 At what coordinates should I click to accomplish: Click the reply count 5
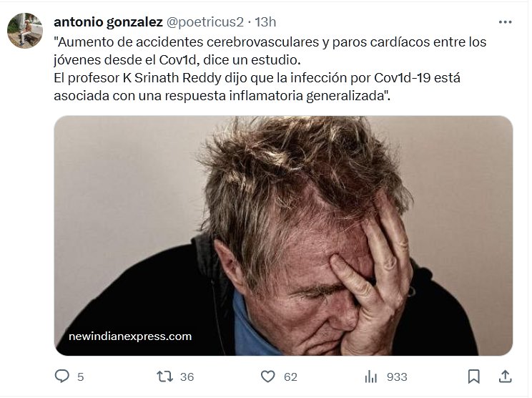(80, 377)
